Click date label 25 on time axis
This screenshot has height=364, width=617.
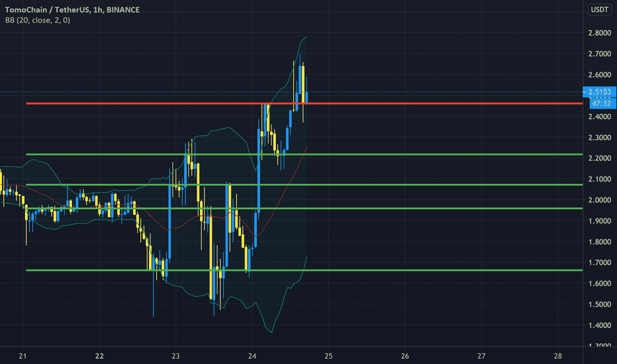[328, 356]
